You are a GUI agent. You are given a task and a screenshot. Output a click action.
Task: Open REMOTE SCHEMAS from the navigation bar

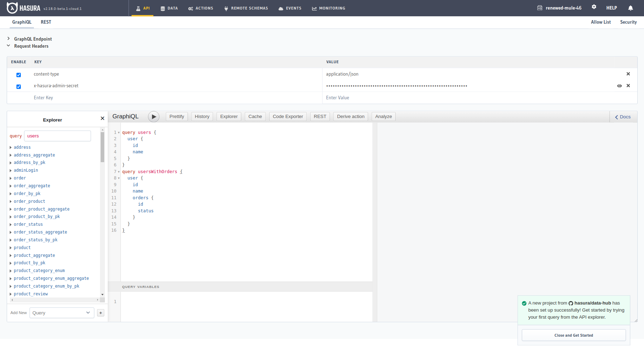point(246,8)
